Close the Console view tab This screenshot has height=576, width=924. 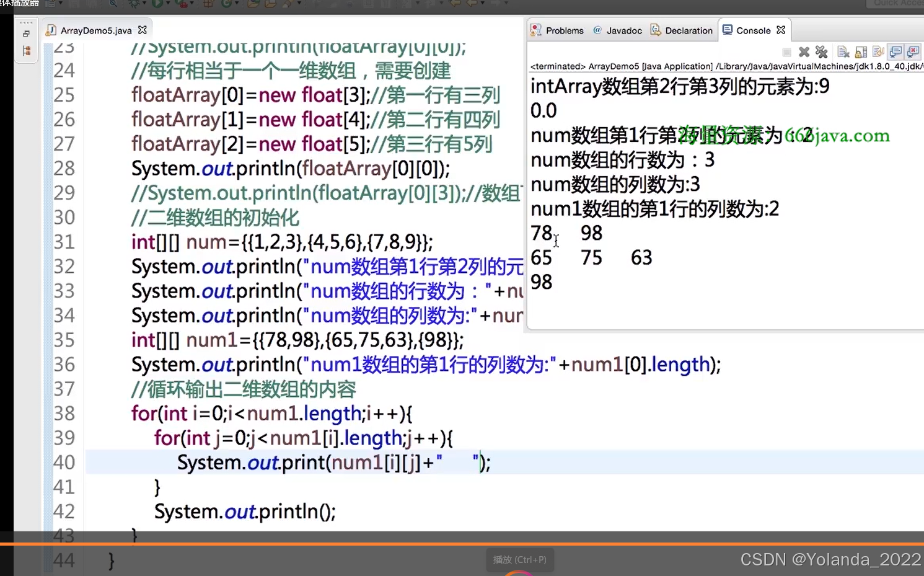pos(781,30)
